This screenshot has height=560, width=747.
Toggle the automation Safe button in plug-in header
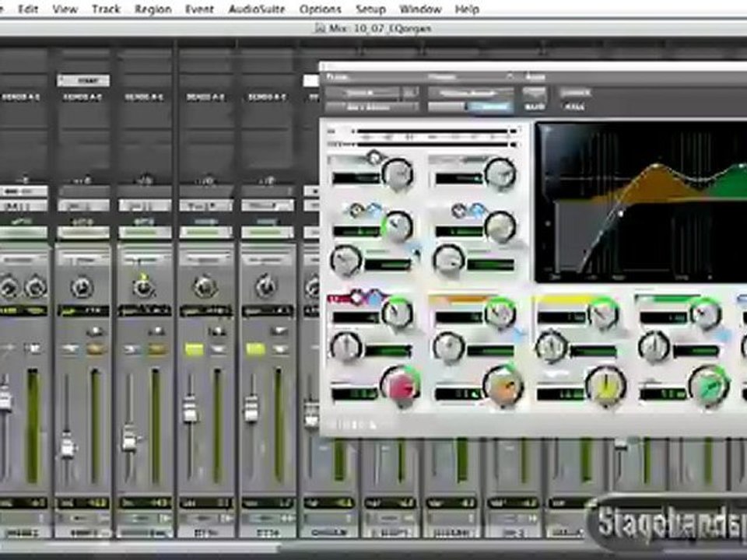point(535,107)
